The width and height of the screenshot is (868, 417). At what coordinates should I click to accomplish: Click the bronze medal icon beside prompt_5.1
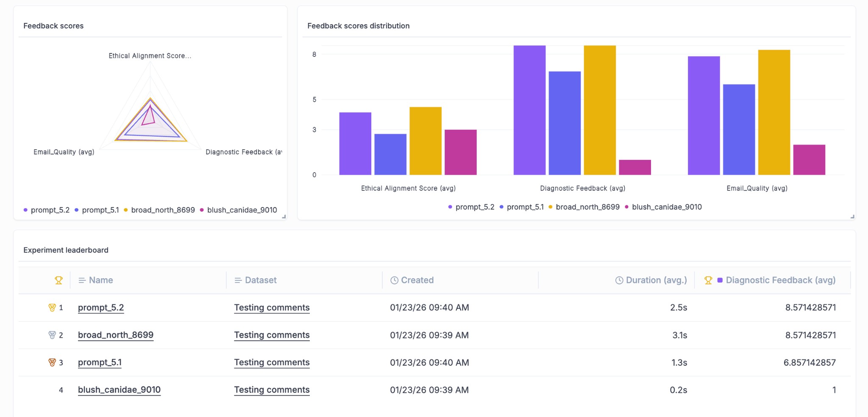[x=52, y=362]
